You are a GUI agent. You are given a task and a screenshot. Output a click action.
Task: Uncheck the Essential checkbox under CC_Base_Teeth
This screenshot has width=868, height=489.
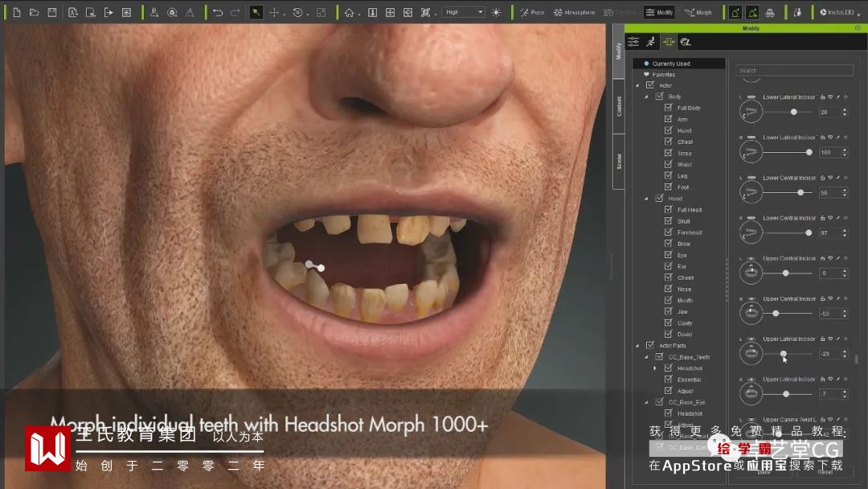coord(668,380)
